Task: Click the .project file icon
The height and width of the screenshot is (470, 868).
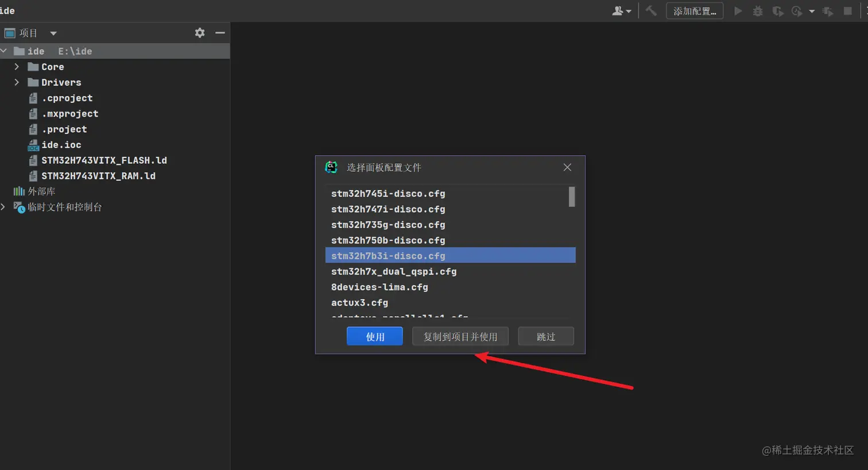Action: [x=33, y=129]
